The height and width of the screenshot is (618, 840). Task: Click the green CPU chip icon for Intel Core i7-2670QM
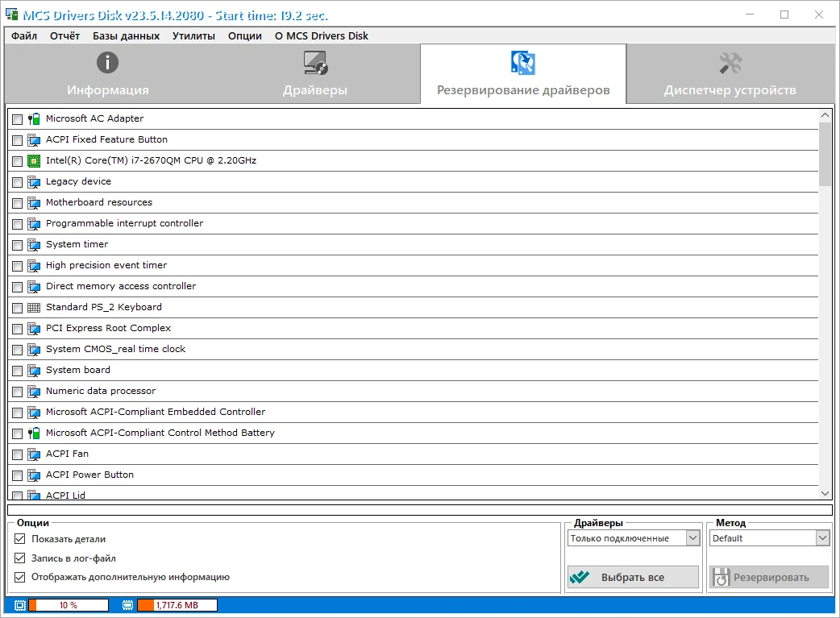point(34,160)
